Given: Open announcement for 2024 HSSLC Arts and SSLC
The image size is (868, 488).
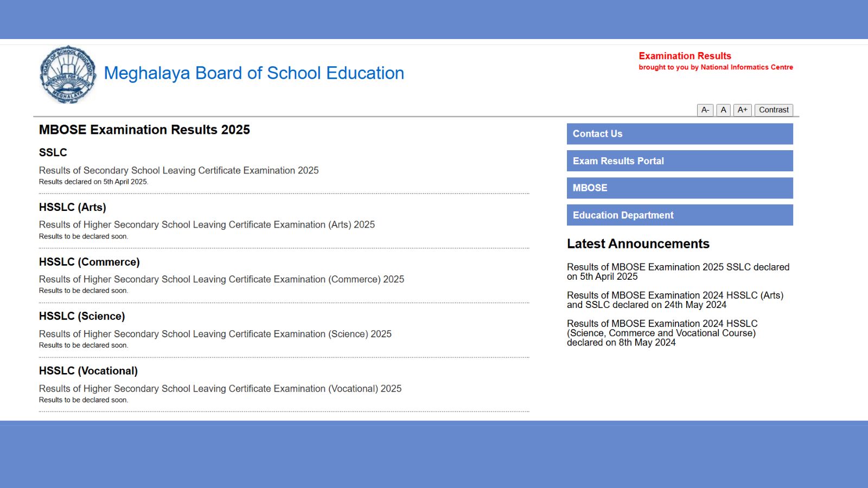Looking at the screenshot, I should 675,300.
